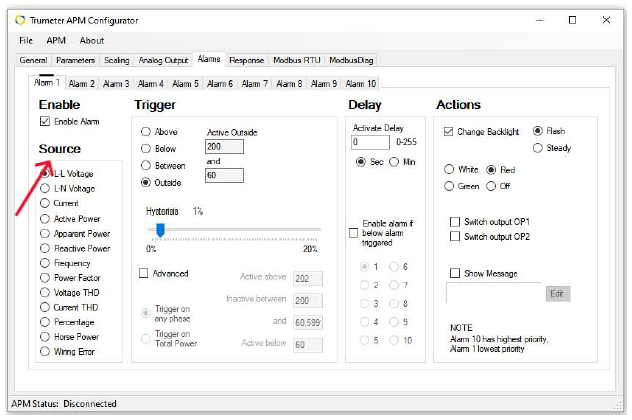Choose Red backlight color
The height and width of the screenshot is (420, 632).
tap(491, 170)
